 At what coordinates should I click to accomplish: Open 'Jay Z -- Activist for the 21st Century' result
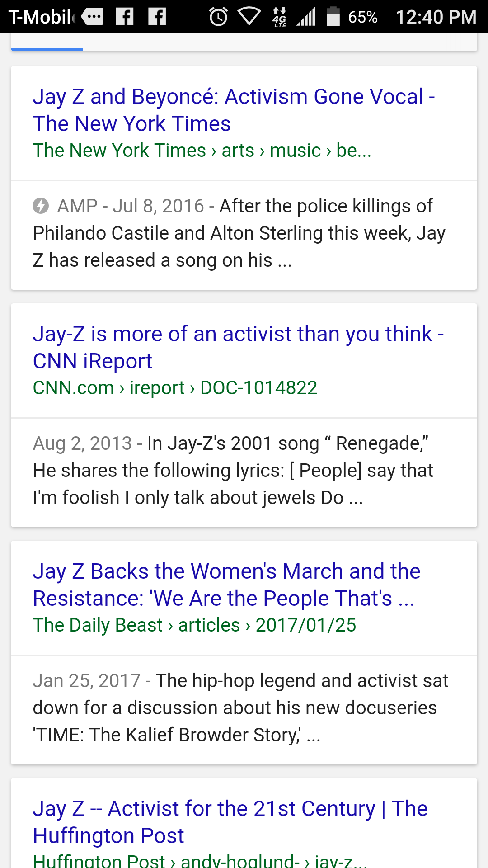pyautogui.click(x=230, y=822)
